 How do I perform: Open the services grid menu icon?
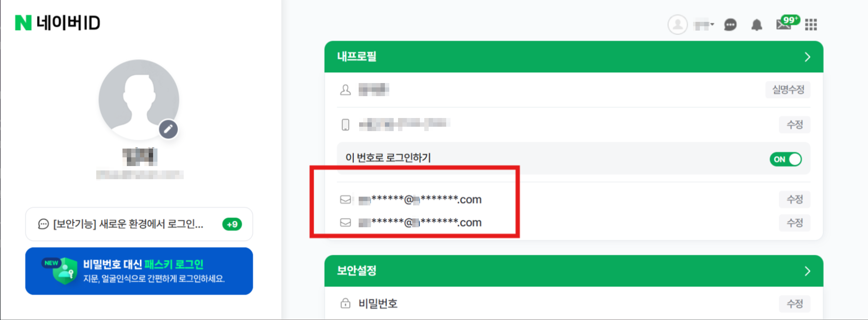pos(811,25)
